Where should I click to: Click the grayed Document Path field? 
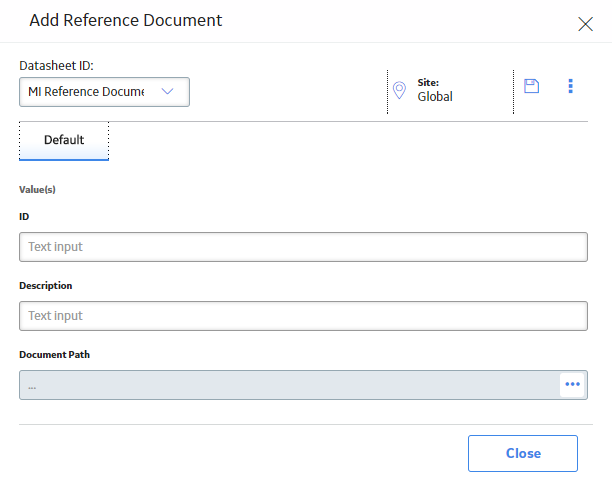pos(289,385)
